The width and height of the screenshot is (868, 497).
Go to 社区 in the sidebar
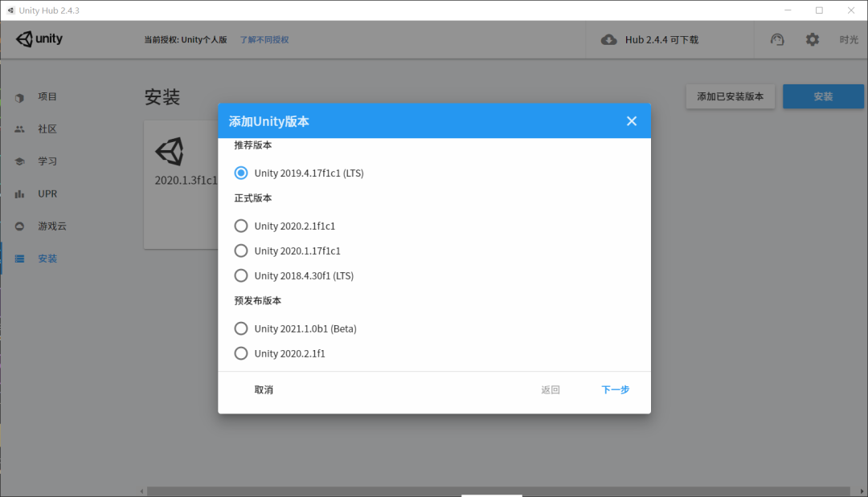47,128
